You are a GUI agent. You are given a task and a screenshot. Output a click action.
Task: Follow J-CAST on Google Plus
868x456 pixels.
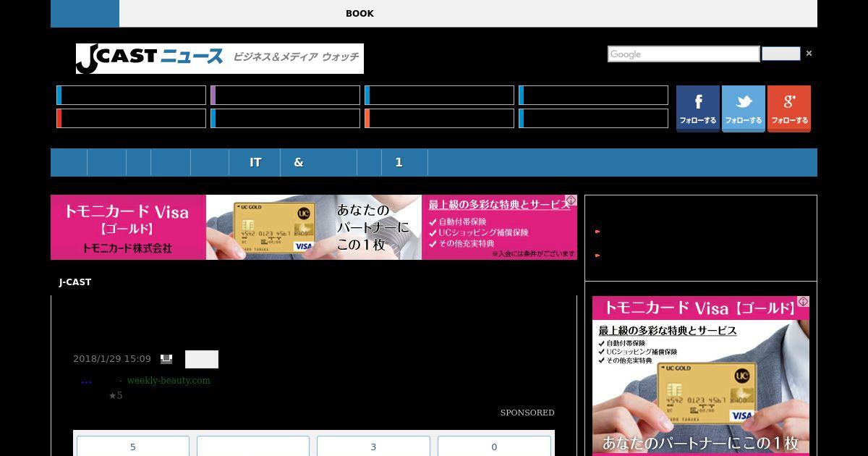pyautogui.click(x=789, y=109)
